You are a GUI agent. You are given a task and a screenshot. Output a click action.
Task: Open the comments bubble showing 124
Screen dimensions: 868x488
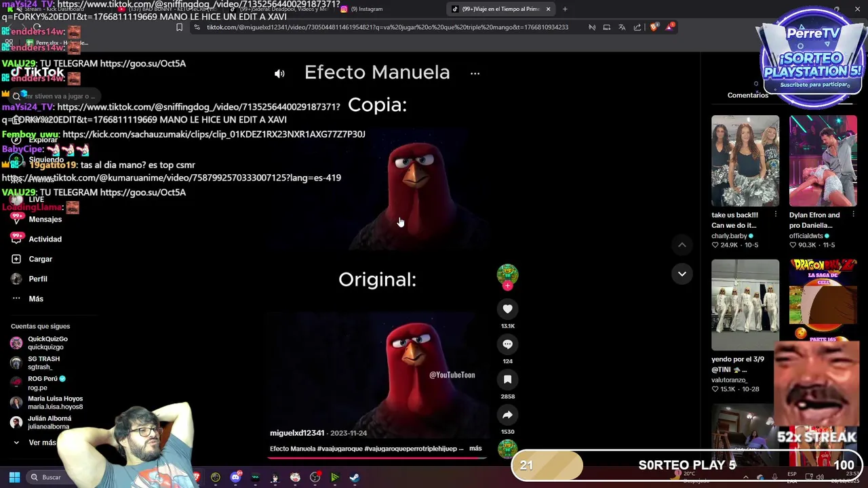pos(507,344)
